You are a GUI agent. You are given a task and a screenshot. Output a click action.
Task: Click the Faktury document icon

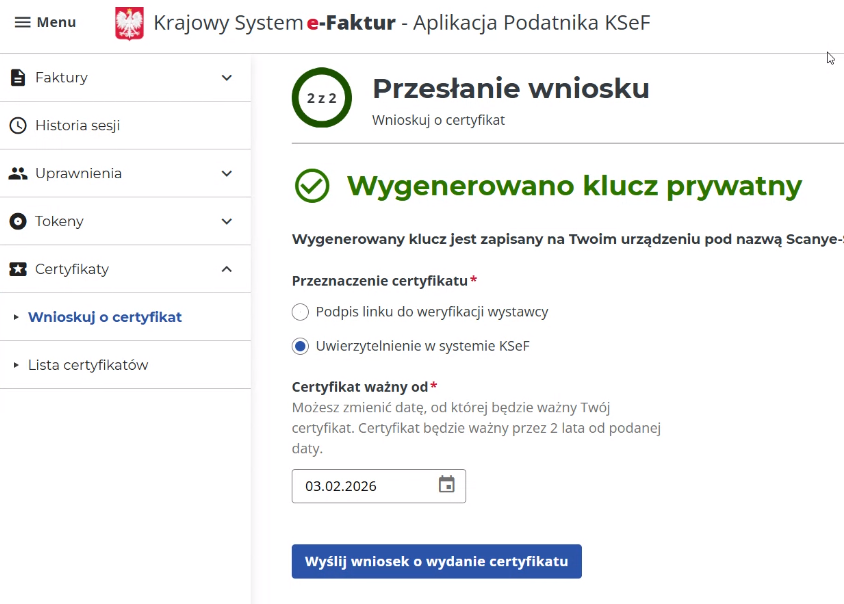click(x=18, y=78)
